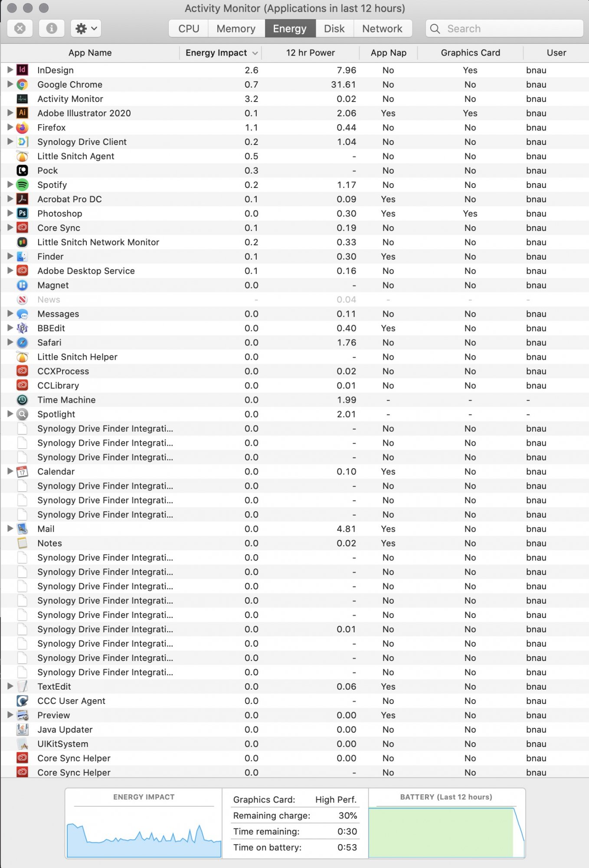Screen dimensions: 589x868
Task: Sort by App Nap column header
Action: pos(389,53)
